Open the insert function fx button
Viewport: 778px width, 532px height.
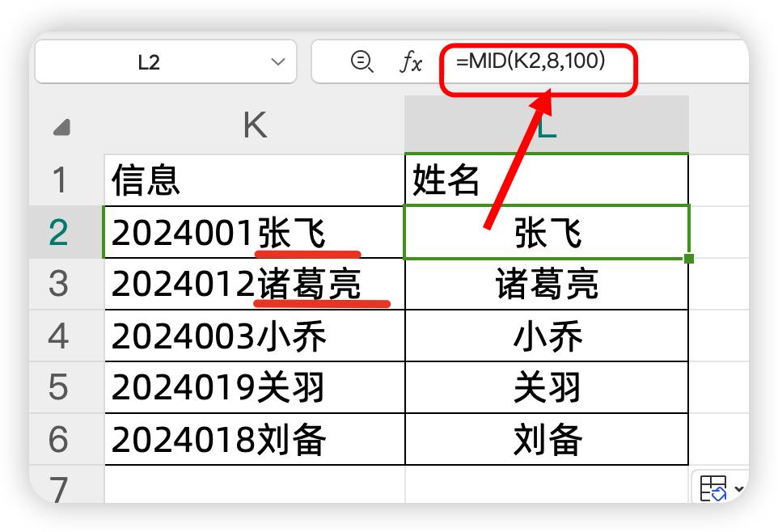pyautogui.click(x=411, y=62)
